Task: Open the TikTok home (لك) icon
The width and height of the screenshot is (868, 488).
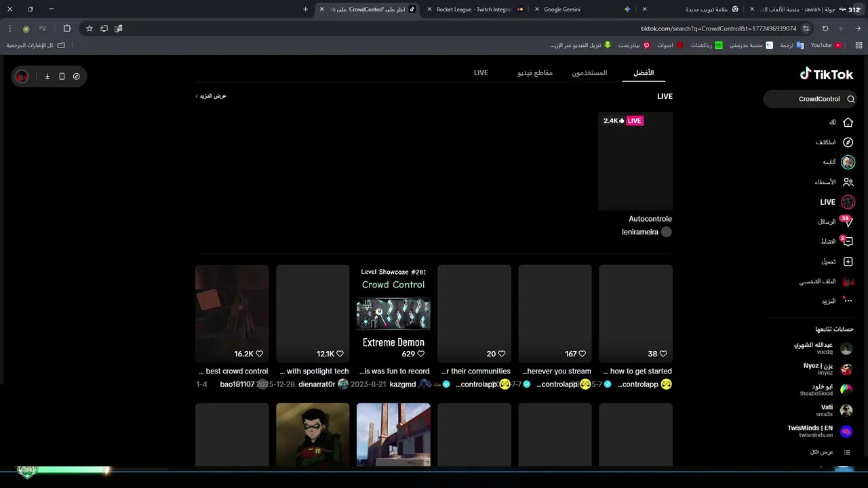Action: click(x=848, y=123)
